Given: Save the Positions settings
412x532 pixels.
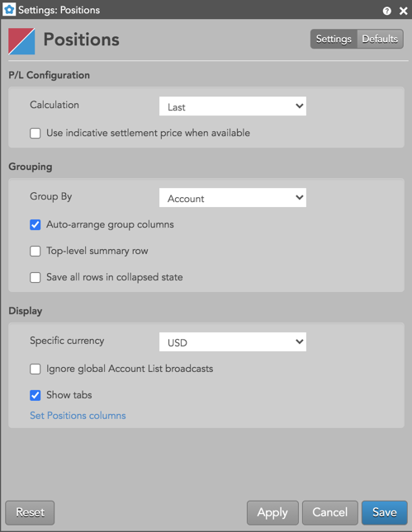Looking at the screenshot, I should [385, 513].
